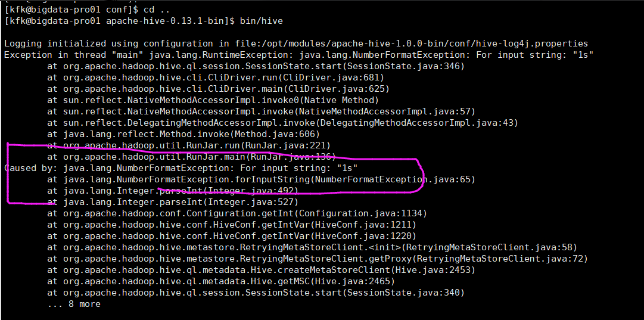644x320 pixels.
Task: Click the RetryingMetaStoreClient.getProxy stack line
Action: [318, 259]
